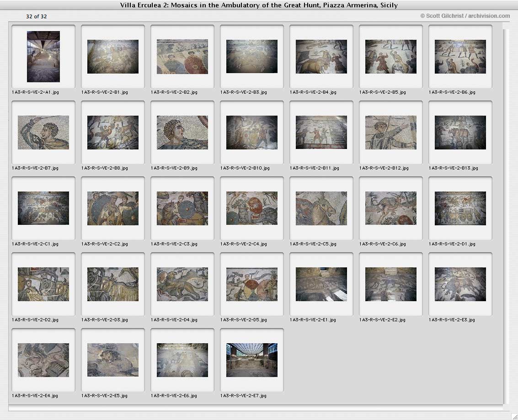This screenshot has height=420, width=518.
Task: Select the 1A3-R-S-VE-2-B1.jpg thumbnail image
Action: coord(113,57)
